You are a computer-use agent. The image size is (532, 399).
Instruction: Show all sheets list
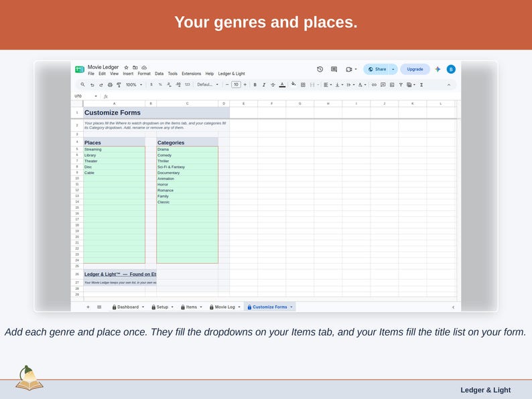[99, 307]
